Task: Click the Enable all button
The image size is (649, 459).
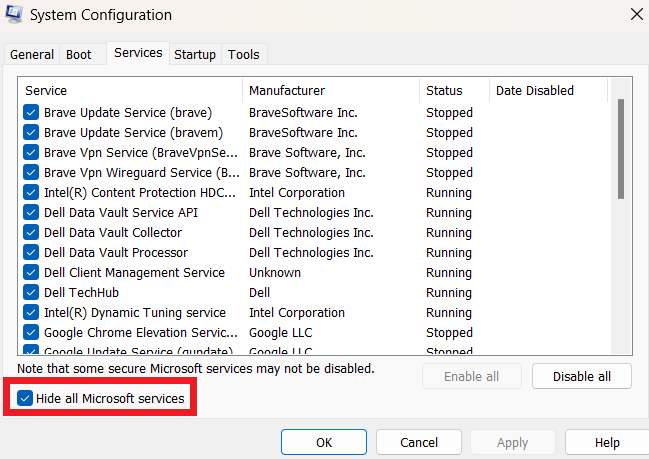Action: point(471,376)
